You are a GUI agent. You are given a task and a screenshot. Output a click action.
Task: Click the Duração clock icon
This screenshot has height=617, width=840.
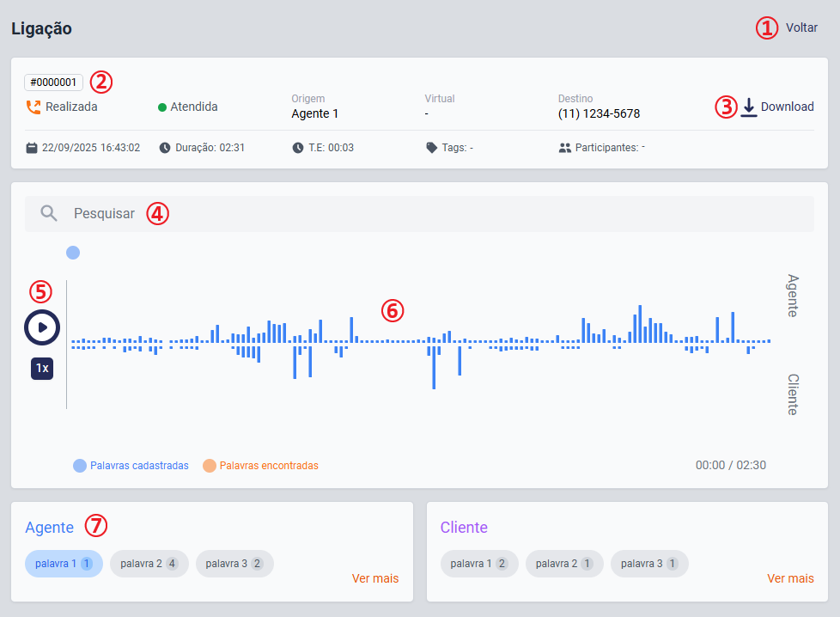(x=165, y=148)
